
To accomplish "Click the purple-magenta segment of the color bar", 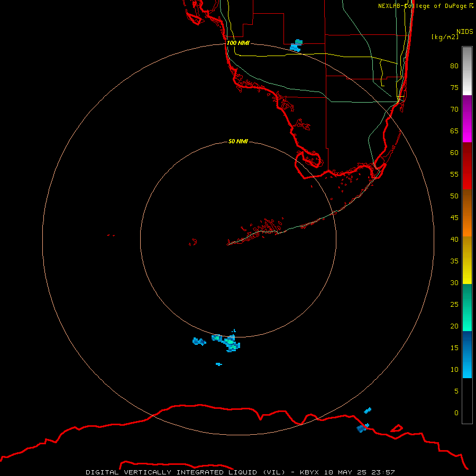I will pos(467,118).
